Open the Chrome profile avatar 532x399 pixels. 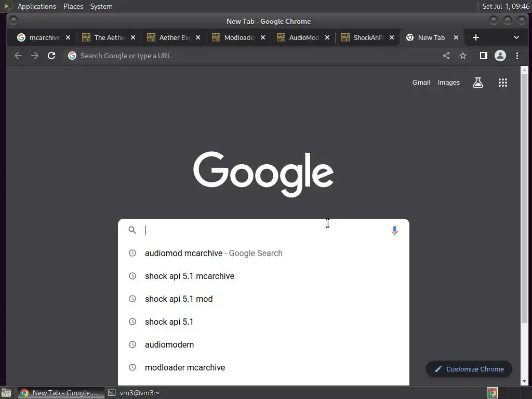(500, 56)
